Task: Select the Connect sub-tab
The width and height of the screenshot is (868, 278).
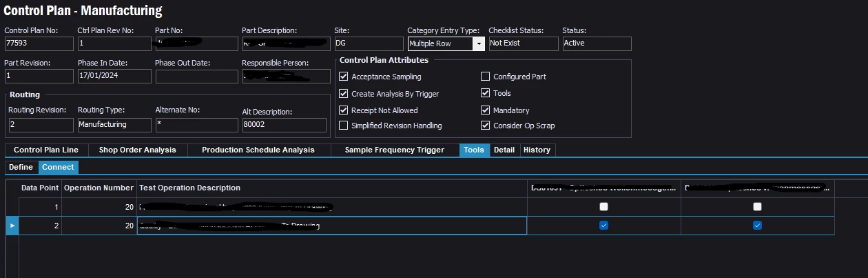Action: pyautogui.click(x=59, y=167)
